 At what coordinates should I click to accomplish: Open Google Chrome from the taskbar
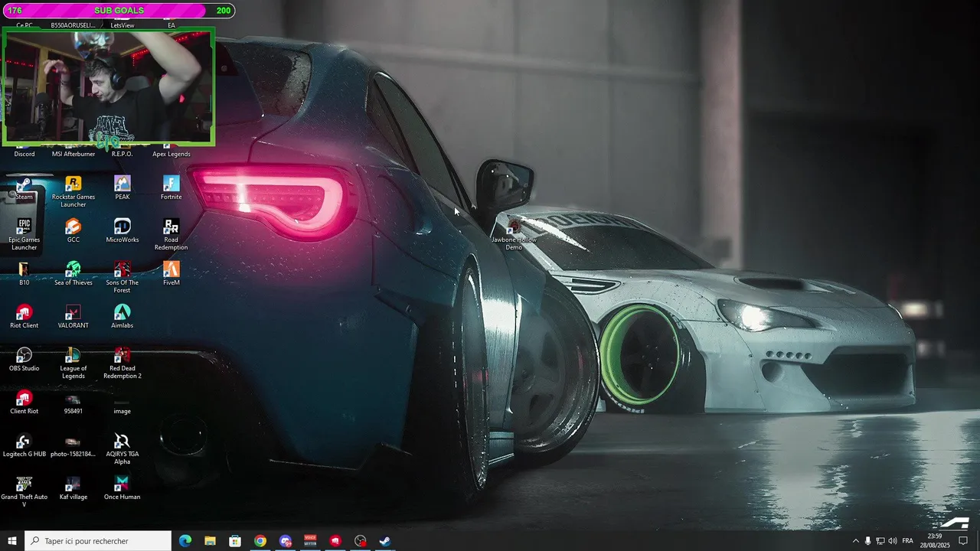260,541
